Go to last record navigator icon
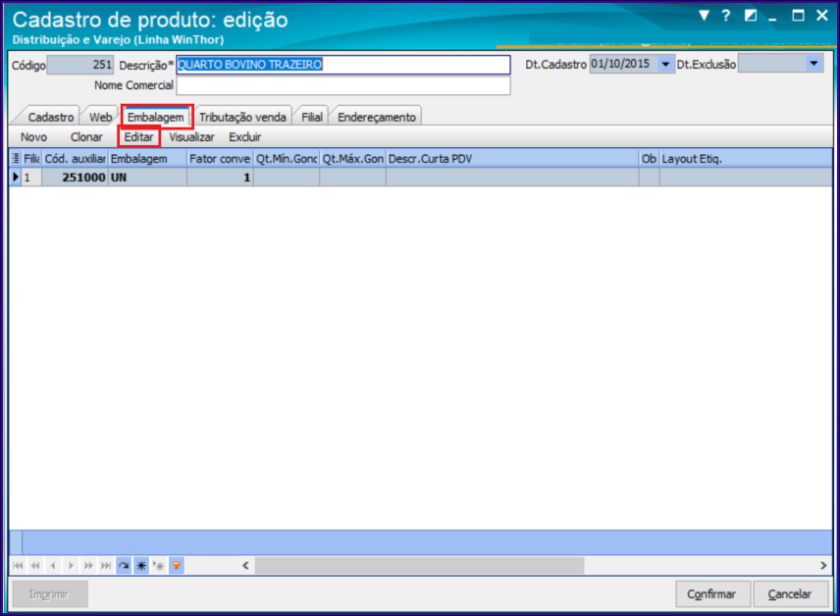840x616 pixels. click(x=106, y=566)
